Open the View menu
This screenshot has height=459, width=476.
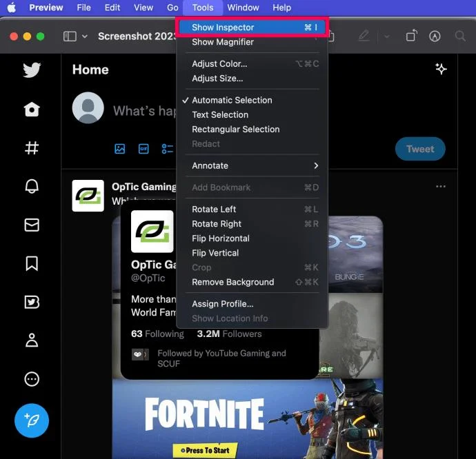pyautogui.click(x=143, y=8)
